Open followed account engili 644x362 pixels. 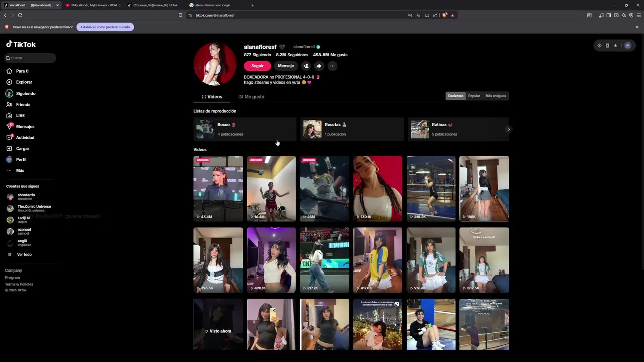click(x=19, y=243)
